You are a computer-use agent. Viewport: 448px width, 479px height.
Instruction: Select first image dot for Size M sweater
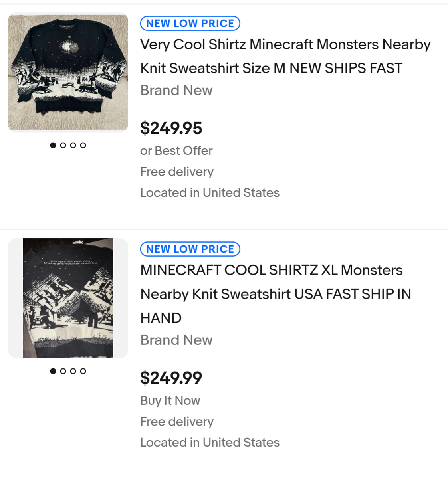tap(53, 145)
